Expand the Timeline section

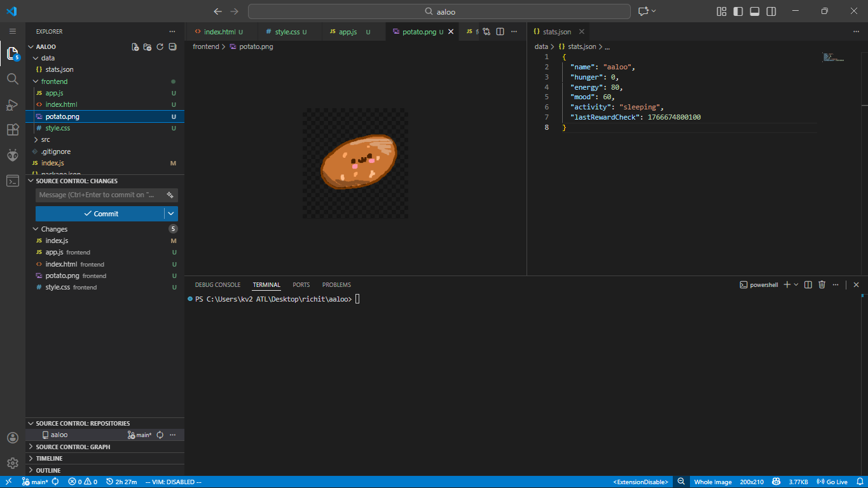[49, 458]
